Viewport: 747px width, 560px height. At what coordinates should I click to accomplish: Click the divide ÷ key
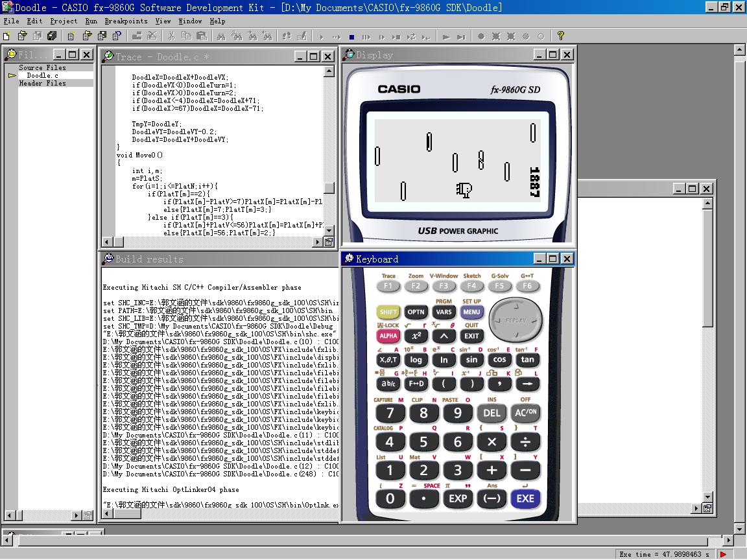[x=525, y=442]
